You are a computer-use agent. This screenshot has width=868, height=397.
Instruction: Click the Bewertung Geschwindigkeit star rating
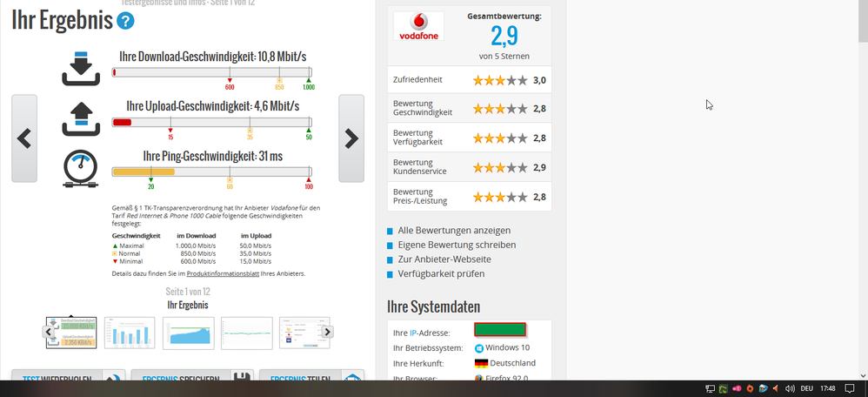pyautogui.click(x=500, y=109)
